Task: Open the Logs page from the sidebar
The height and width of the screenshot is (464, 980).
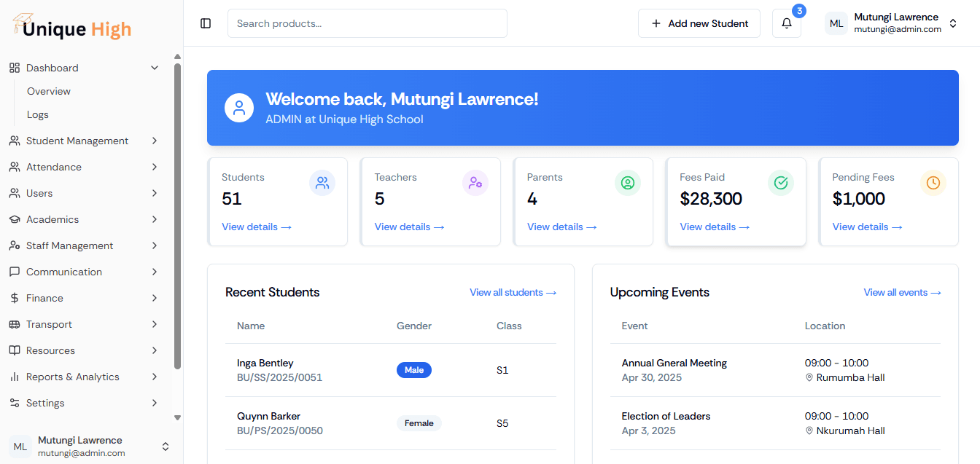Action: point(37,114)
